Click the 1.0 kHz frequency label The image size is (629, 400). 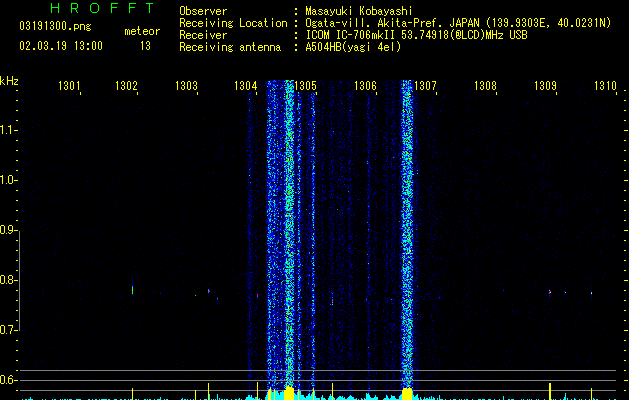[8, 180]
